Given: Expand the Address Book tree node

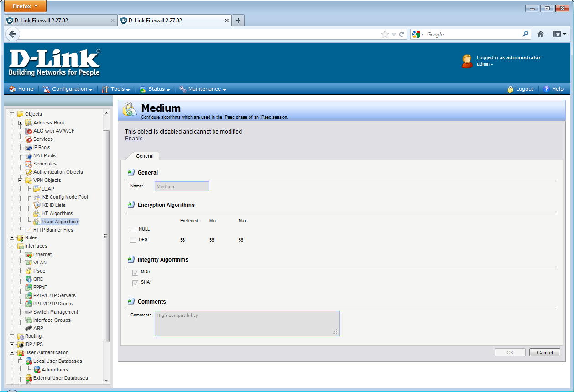Looking at the screenshot, I should [x=20, y=123].
